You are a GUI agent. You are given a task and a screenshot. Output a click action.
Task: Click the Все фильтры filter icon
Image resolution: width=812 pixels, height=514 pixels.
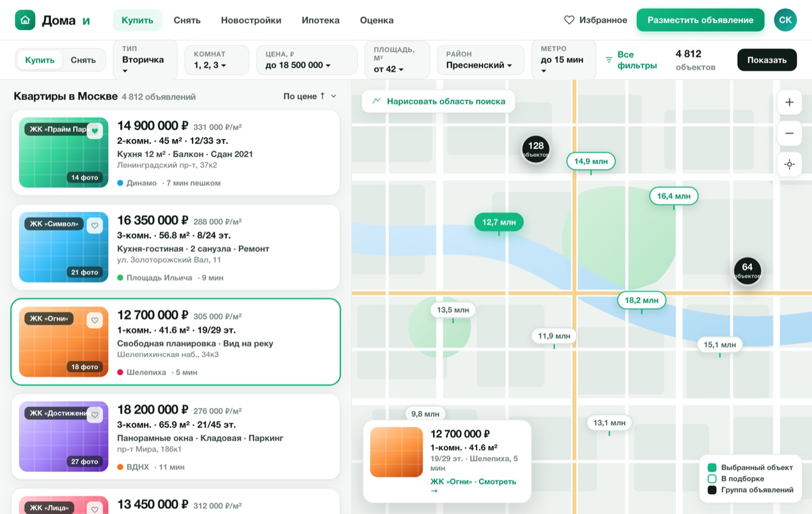coord(609,60)
